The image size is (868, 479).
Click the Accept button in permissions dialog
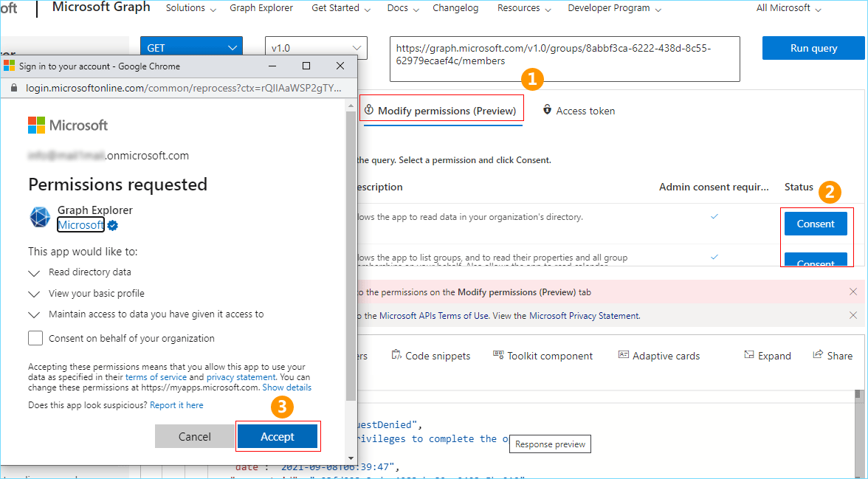[278, 437]
